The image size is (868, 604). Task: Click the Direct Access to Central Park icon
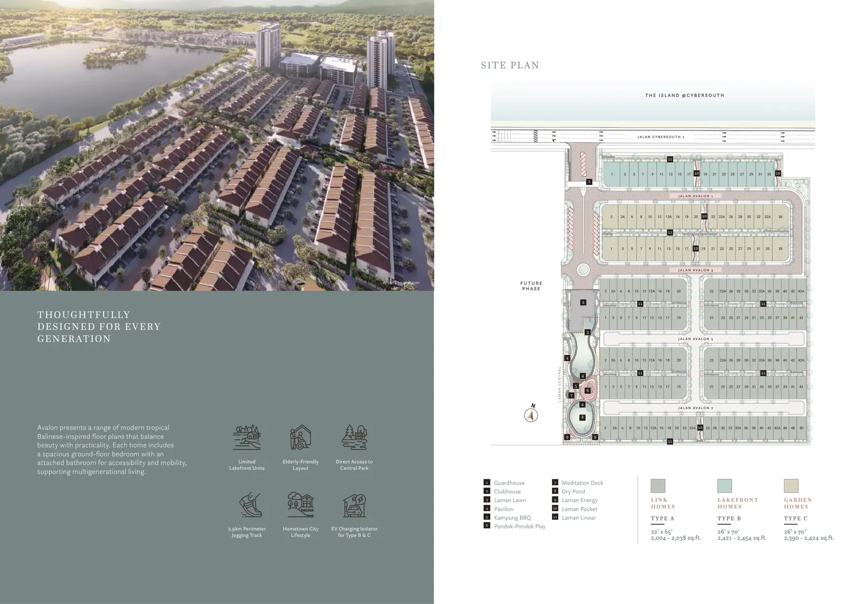click(354, 438)
